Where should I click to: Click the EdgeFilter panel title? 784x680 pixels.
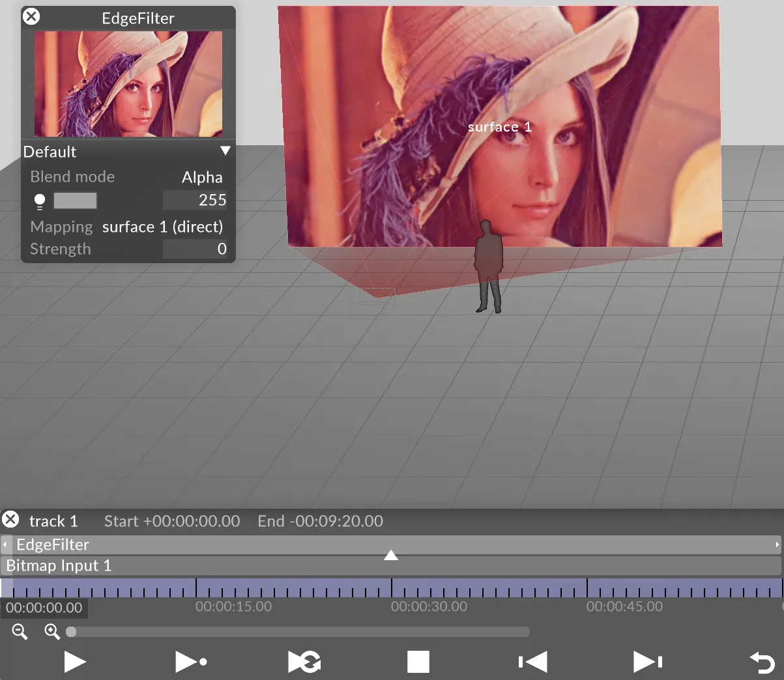[138, 18]
